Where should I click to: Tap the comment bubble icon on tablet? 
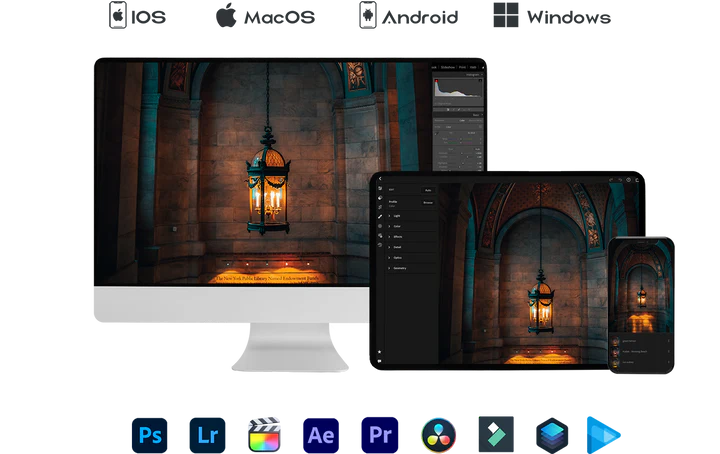379,361
